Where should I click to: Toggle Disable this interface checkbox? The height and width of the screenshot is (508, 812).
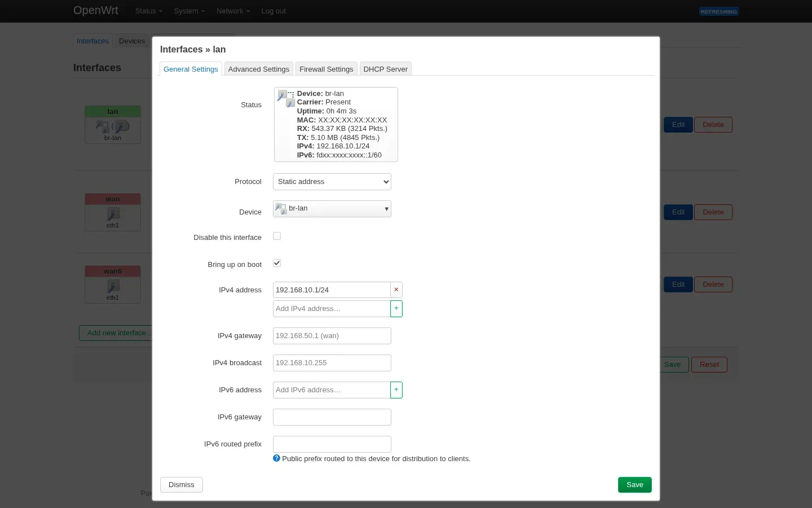coord(277,236)
